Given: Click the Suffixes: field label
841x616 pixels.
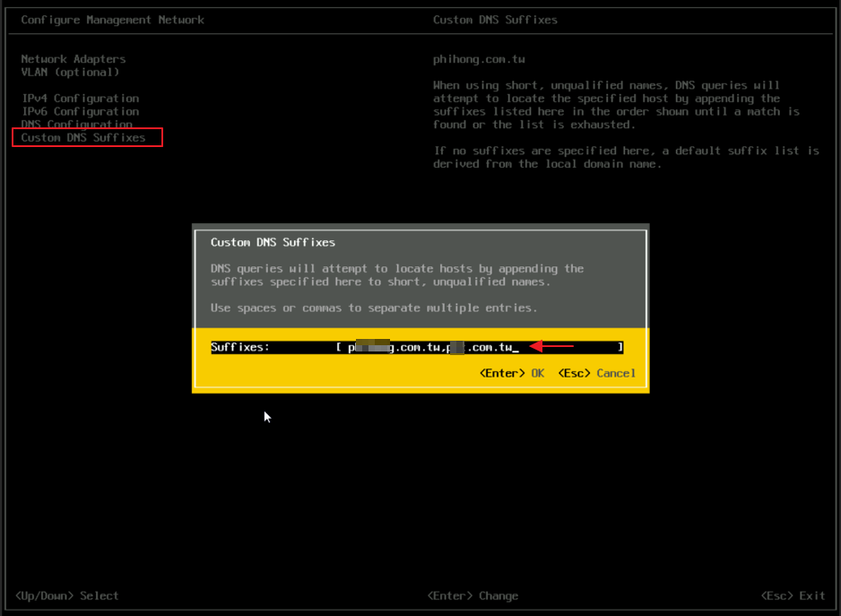Looking at the screenshot, I should (240, 347).
